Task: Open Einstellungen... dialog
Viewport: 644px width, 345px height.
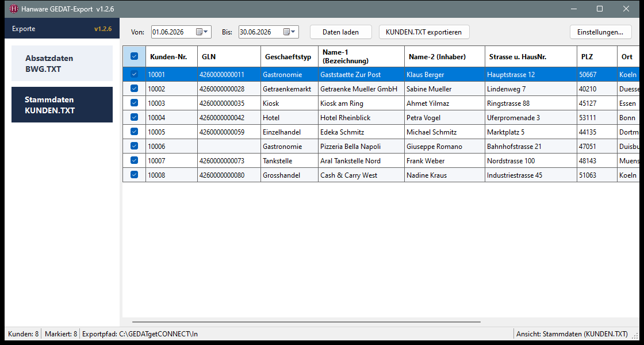Action: [x=600, y=32]
